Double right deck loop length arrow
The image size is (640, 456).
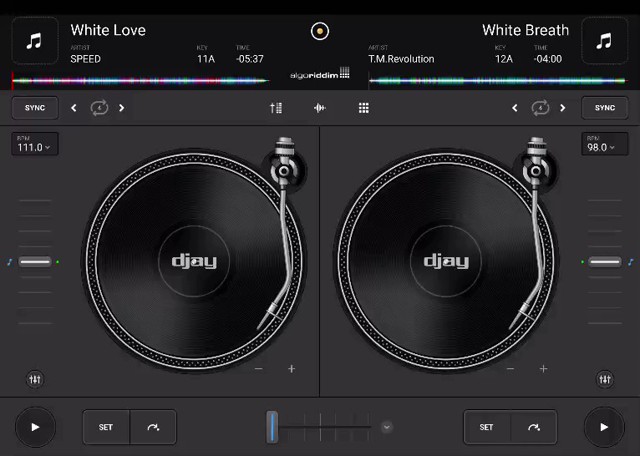[x=562, y=108]
